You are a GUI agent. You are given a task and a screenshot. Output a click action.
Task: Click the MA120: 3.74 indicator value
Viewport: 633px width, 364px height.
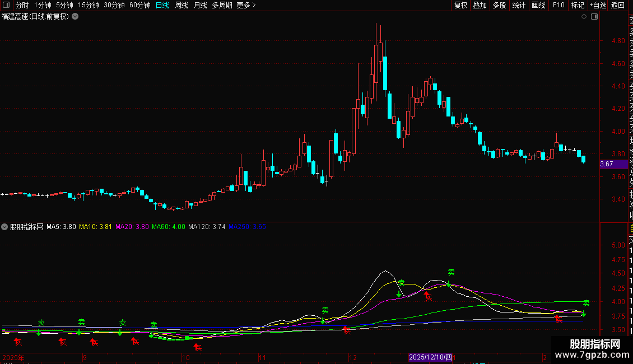coord(207,227)
